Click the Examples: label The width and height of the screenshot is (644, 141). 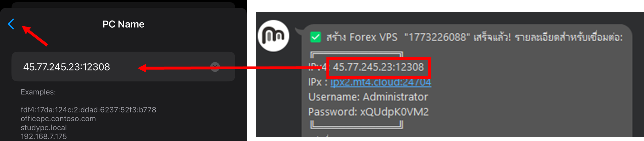point(38,92)
